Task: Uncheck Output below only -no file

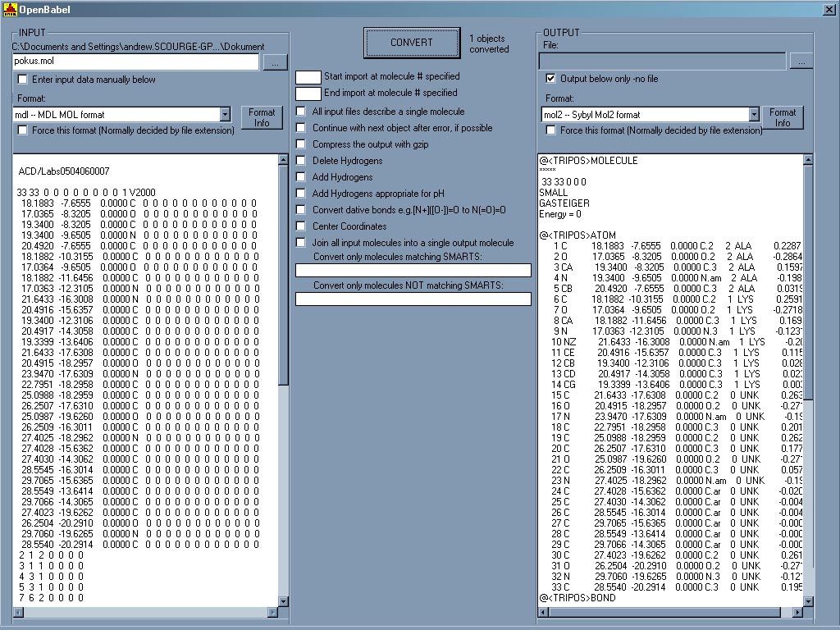Action: point(550,79)
